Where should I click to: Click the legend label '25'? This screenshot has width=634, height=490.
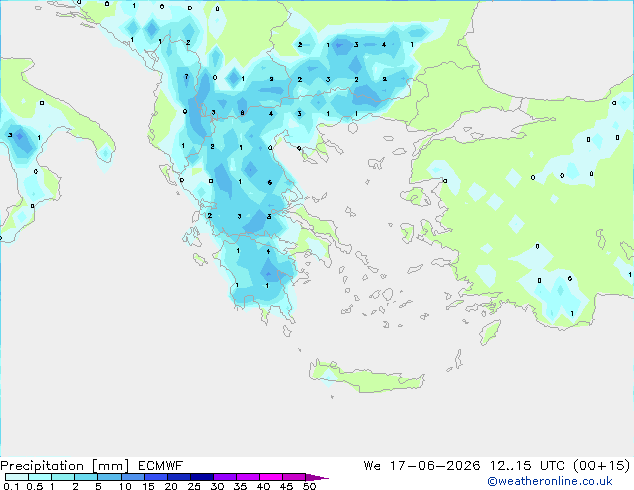[x=194, y=486]
